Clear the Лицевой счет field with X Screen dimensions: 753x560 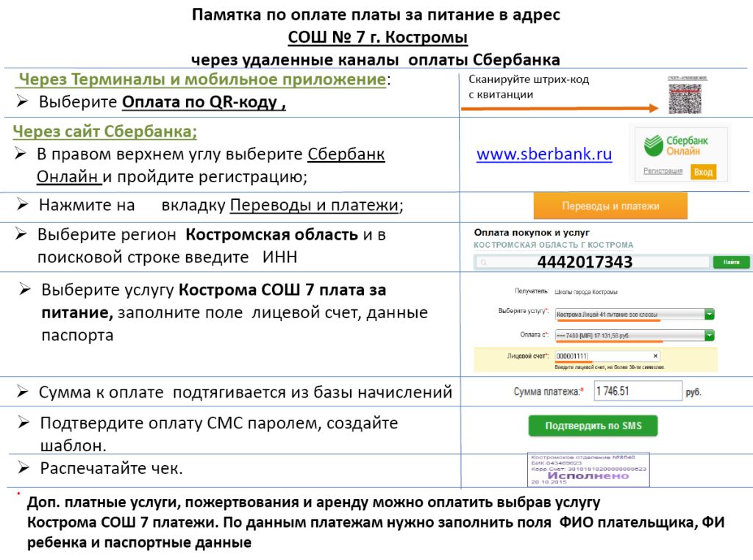point(655,356)
